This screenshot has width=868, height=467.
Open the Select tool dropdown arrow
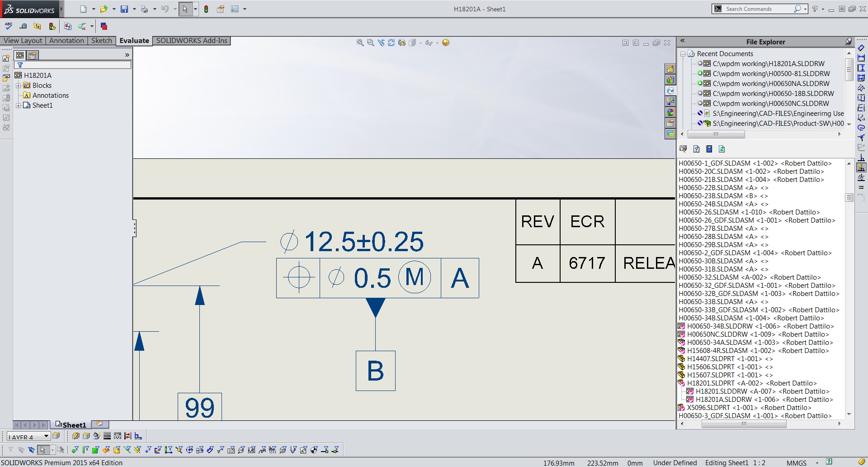(195, 9)
